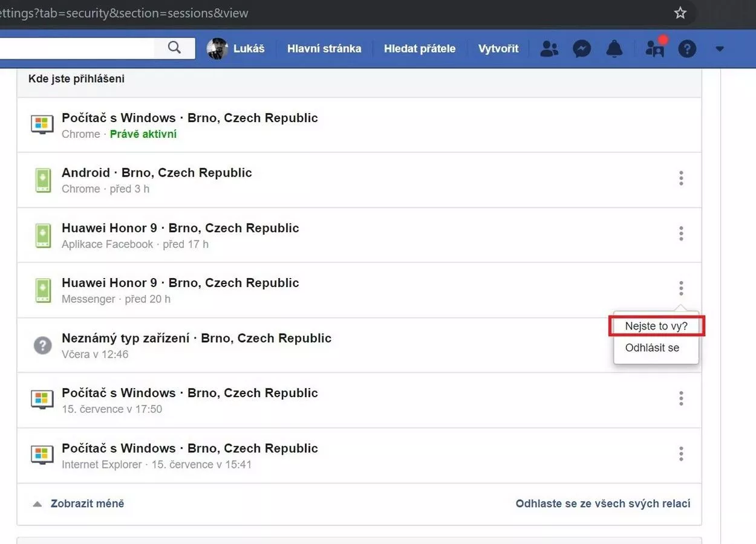The image size is (756, 544).
Task: Click Aplikace Facebook · před 17 h text
Action: point(135,244)
